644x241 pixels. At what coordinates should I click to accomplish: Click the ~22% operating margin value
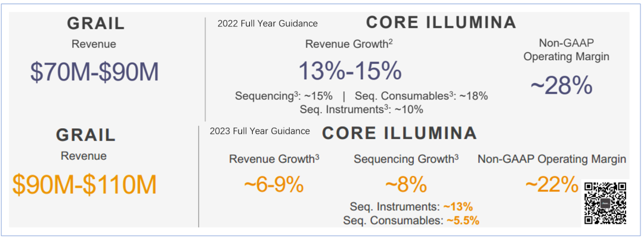tap(552, 184)
